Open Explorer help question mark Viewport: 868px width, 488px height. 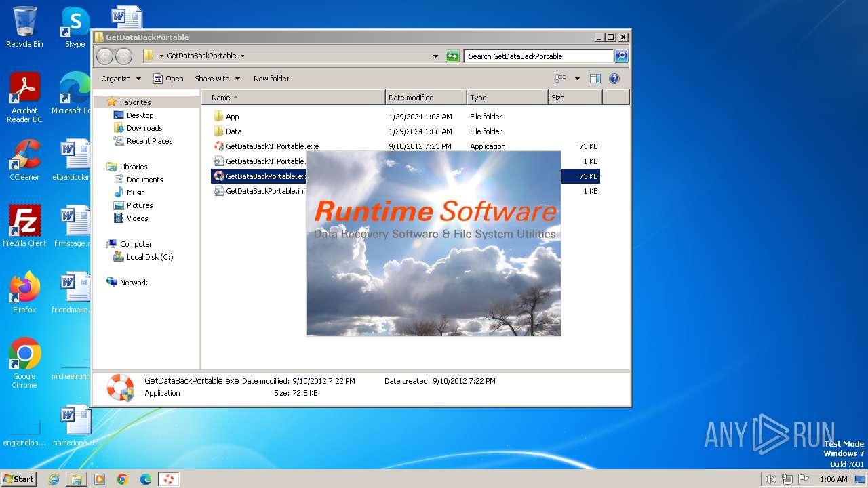coord(614,79)
